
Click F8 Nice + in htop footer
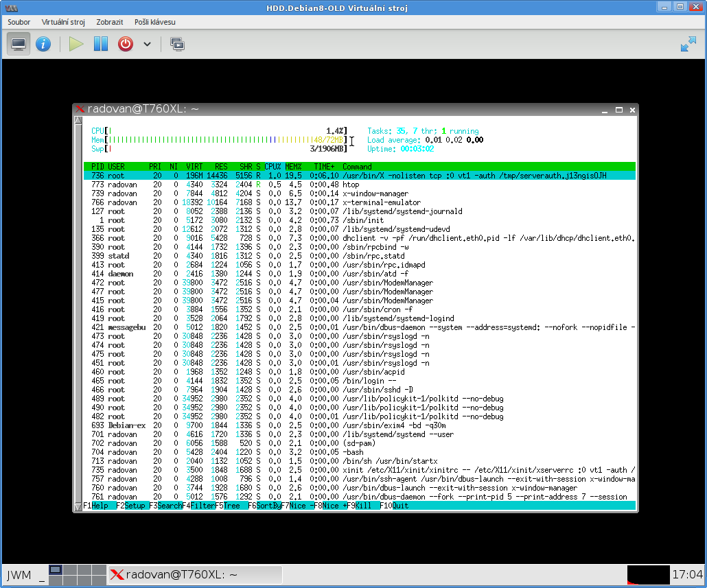330,506
